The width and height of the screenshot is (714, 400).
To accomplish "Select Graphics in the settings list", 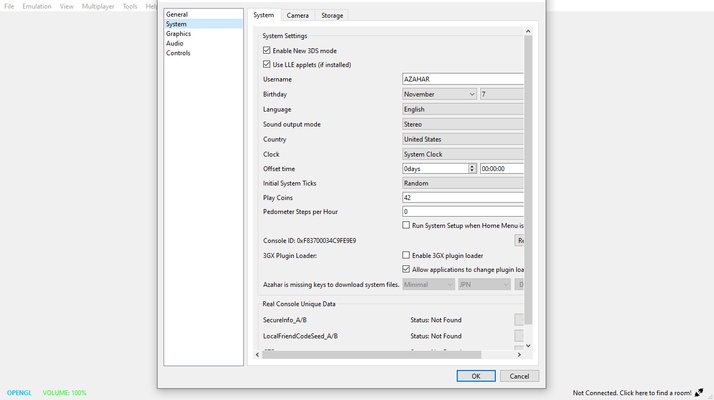I will pyautogui.click(x=203, y=34).
